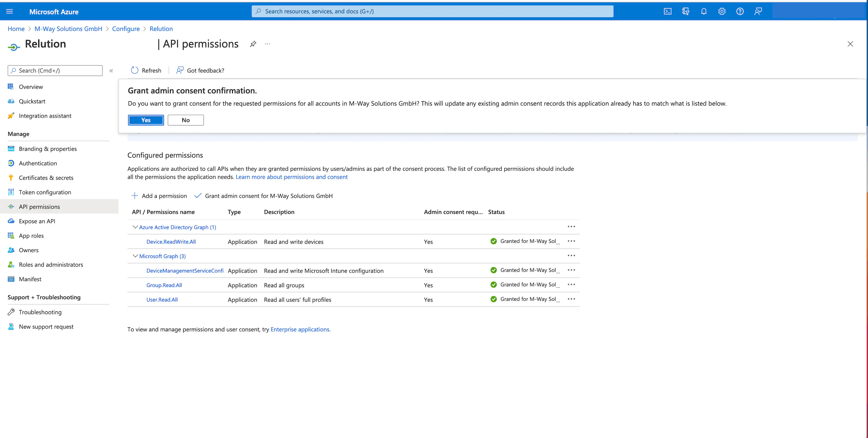Open portal settings gear icon
868x438 pixels.
point(722,11)
